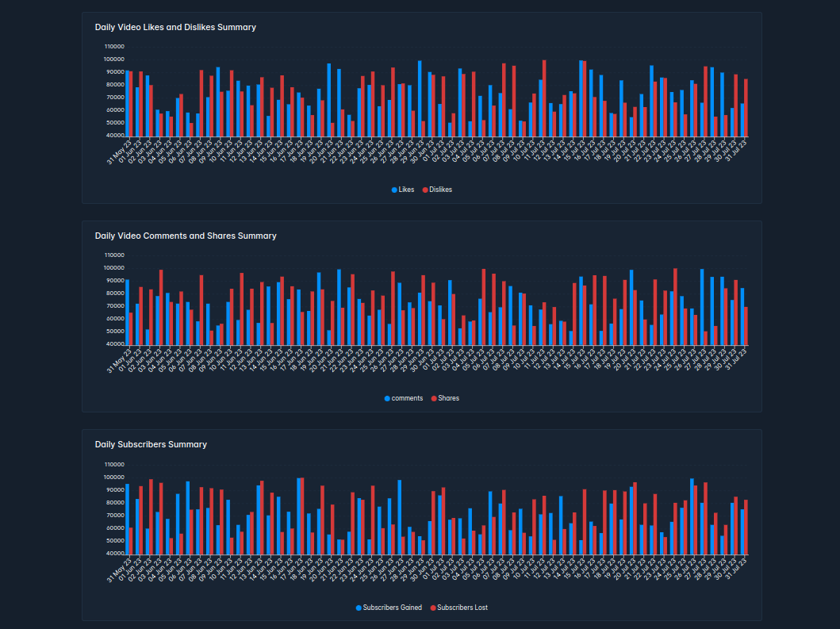
Task: Click the 40000 axis label in Comments chart
Action: pos(115,344)
